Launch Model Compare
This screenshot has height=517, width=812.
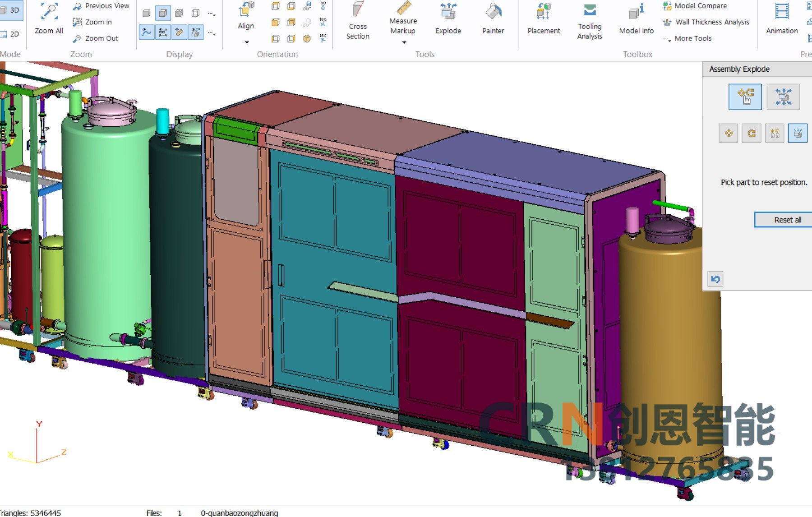pyautogui.click(x=695, y=6)
